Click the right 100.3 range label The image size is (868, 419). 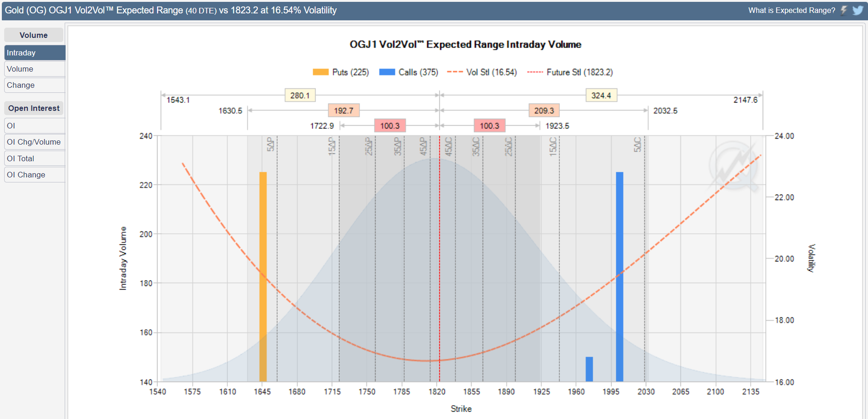pos(490,126)
